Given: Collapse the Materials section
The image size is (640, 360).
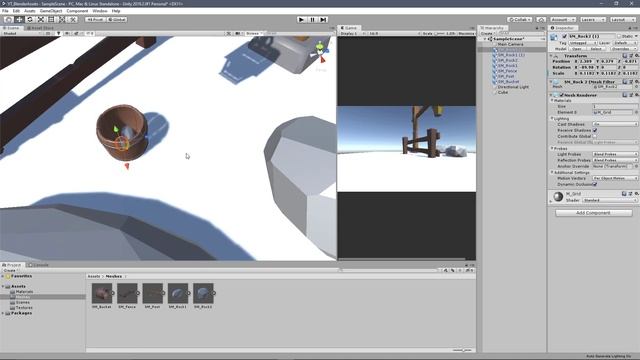Looking at the screenshot, I should (x=553, y=100).
